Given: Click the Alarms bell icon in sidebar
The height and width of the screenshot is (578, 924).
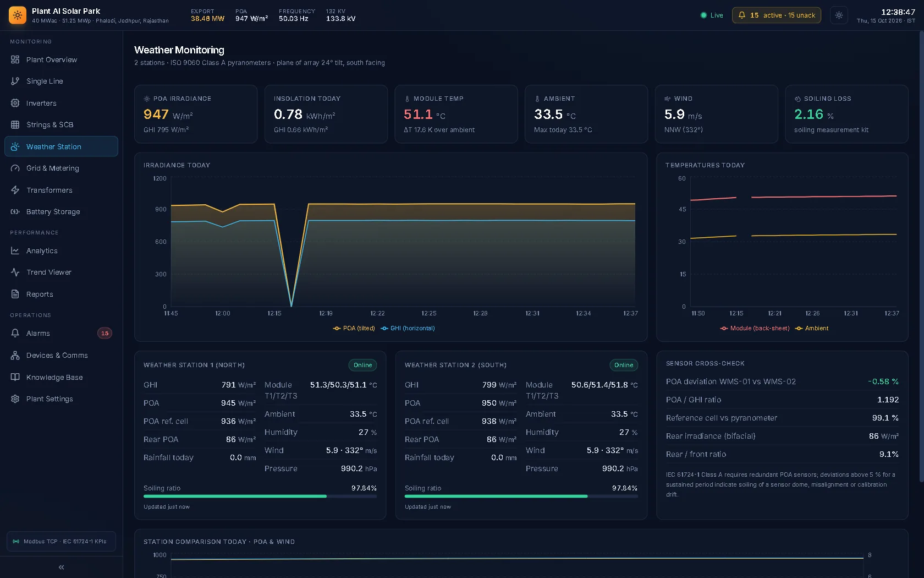Looking at the screenshot, I should pos(15,334).
